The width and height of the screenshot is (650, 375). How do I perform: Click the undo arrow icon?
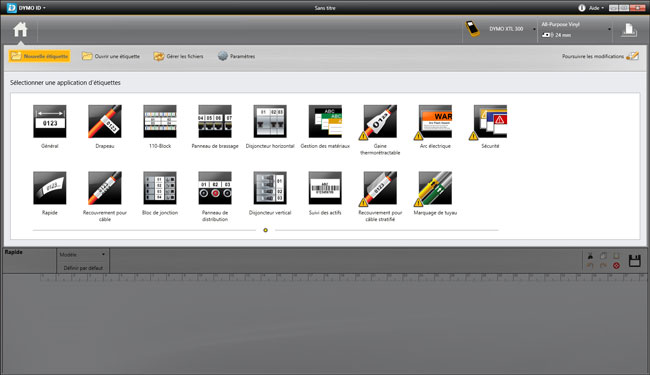pos(590,266)
